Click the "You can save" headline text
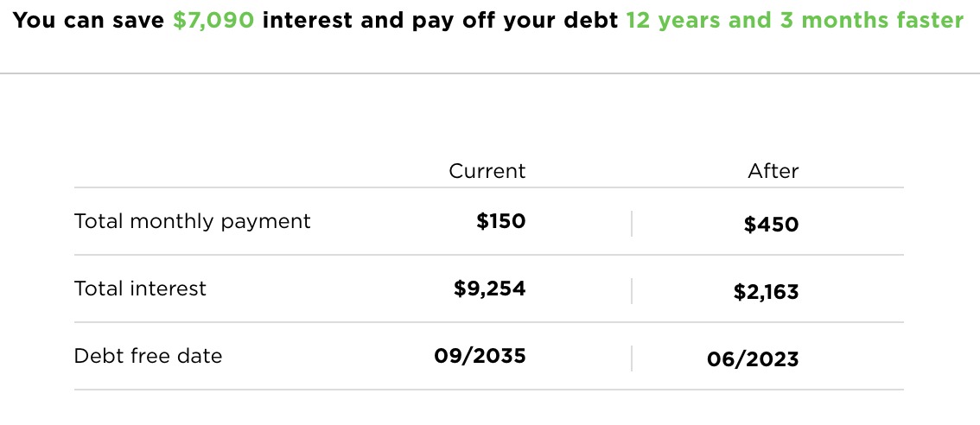980x425 pixels. (89, 20)
